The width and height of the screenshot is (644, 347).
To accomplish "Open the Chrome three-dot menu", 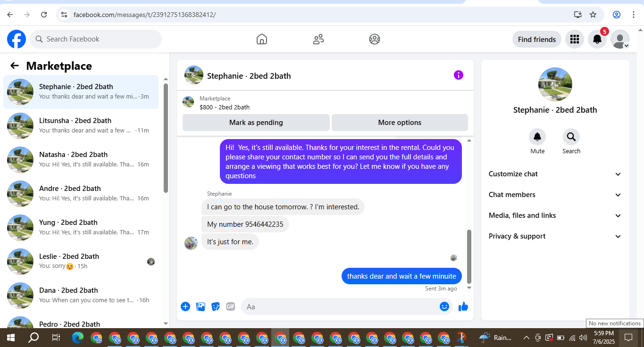I will (x=634, y=15).
